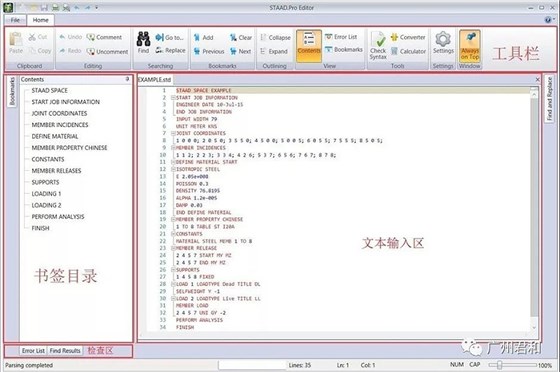
Task: Clear all bookmarks
Action: tap(241, 37)
